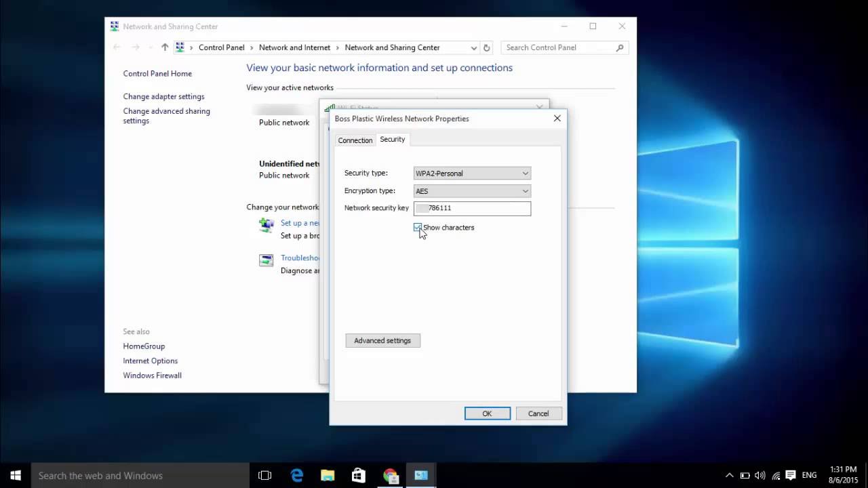The image size is (868, 488).
Task: Open File Explorer from the taskbar
Action: pos(328,475)
